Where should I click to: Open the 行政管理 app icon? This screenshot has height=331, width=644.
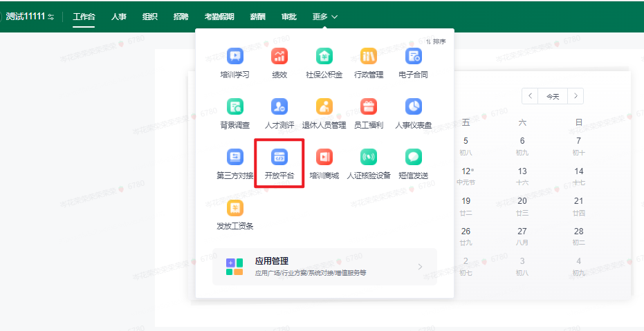coord(369,56)
